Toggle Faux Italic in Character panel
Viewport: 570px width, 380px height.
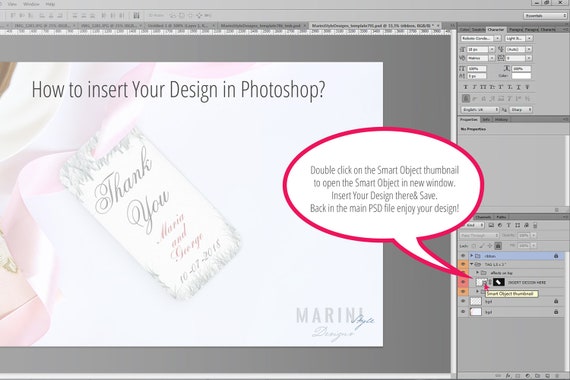(x=474, y=87)
